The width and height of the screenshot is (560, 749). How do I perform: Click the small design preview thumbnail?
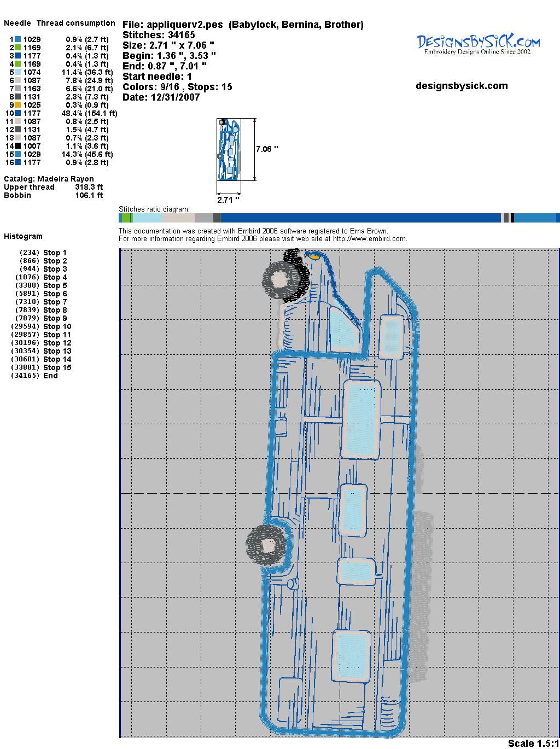click(228, 149)
